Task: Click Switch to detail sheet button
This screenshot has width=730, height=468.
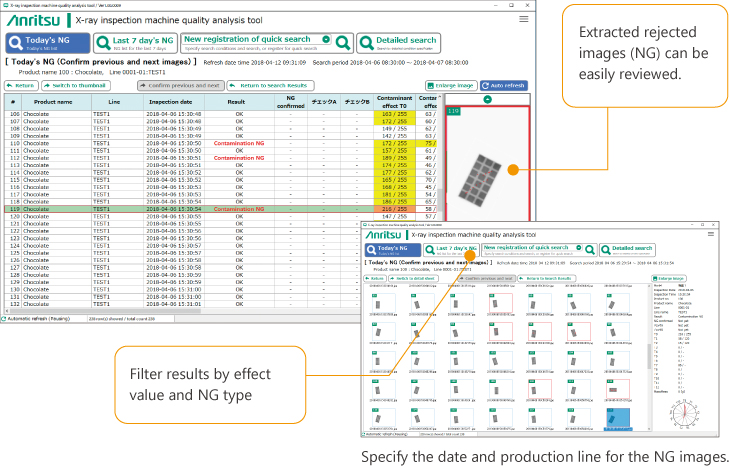Action: [412, 278]
